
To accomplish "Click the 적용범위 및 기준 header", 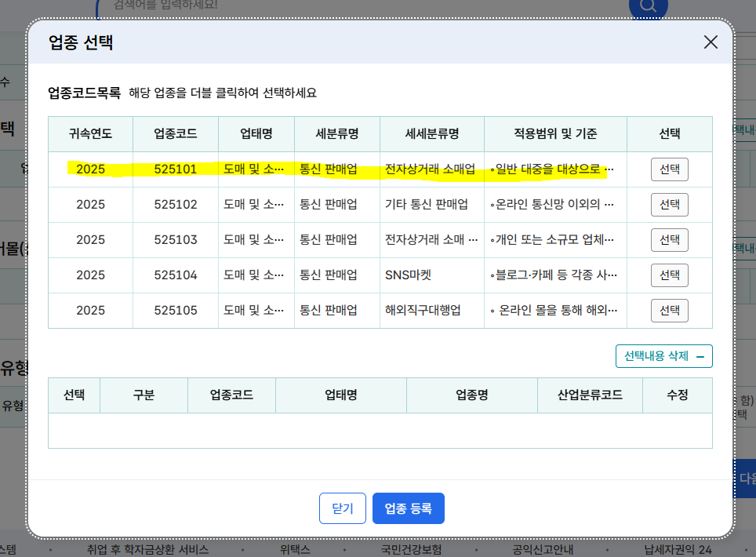I will (x=555, y=134).
